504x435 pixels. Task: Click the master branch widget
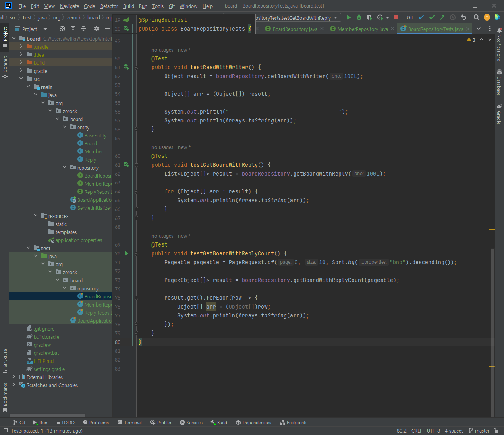(479, 431)
